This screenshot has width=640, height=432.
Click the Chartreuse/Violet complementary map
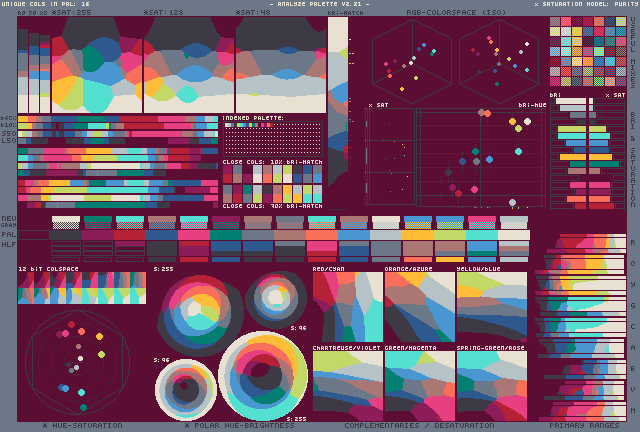348,386
